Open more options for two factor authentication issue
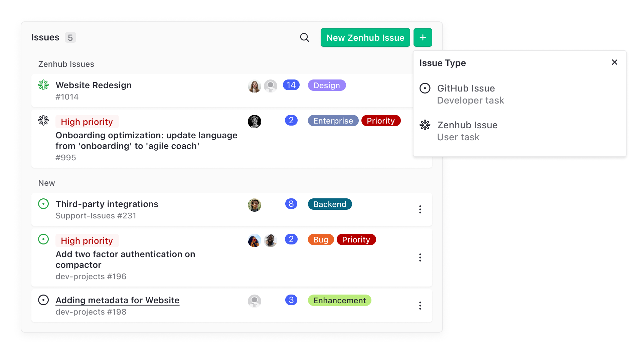 pyautogui.click(x=420, y=257)
